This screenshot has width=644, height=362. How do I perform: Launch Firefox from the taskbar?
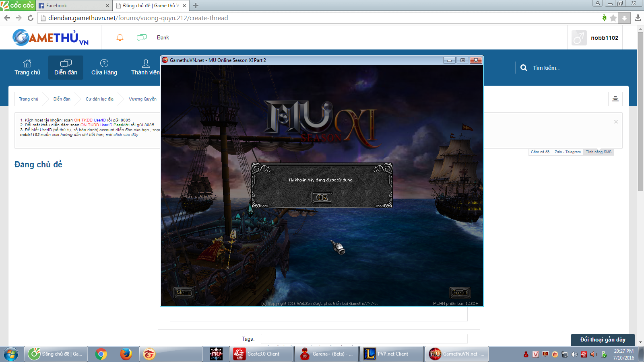pos(126,354)
